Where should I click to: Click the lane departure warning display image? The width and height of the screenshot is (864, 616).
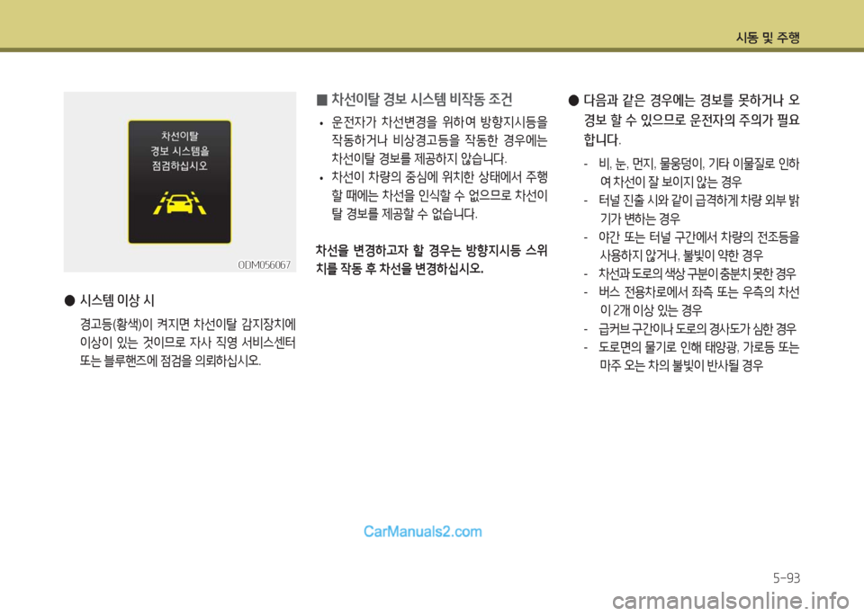click(180, 182)
